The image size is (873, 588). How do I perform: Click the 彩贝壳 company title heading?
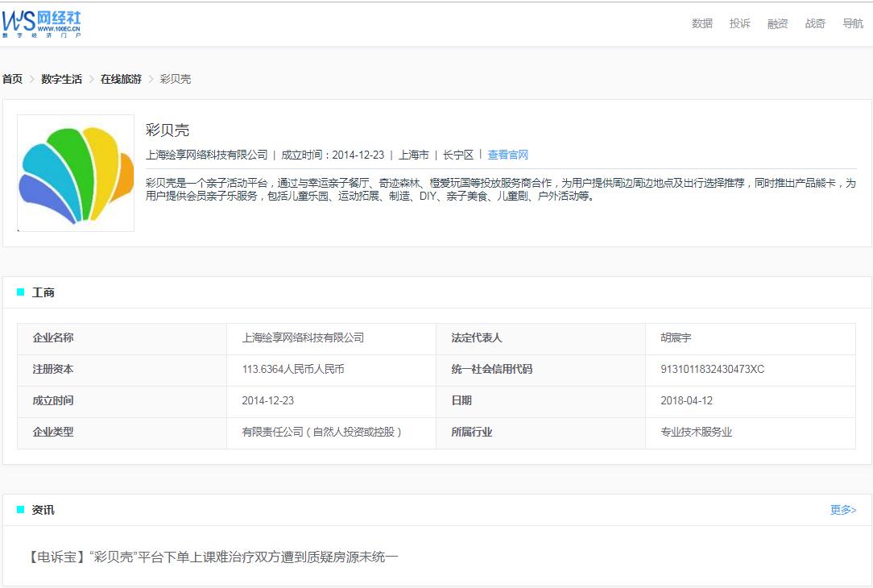pos(168,130)
